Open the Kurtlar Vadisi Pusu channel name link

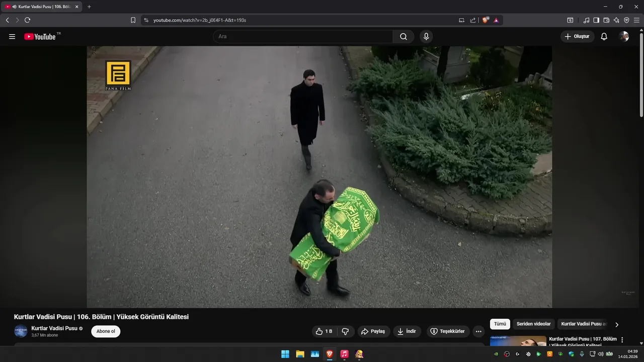coord(54,328)
